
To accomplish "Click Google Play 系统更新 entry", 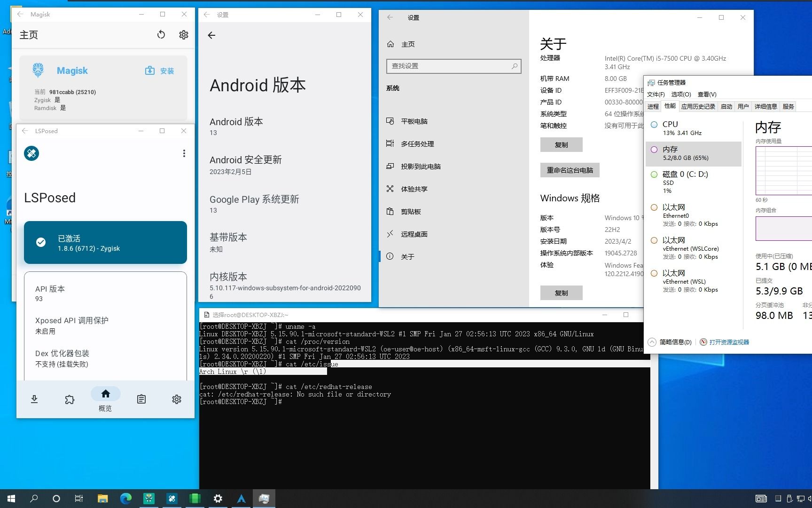I will pos(284,204).
